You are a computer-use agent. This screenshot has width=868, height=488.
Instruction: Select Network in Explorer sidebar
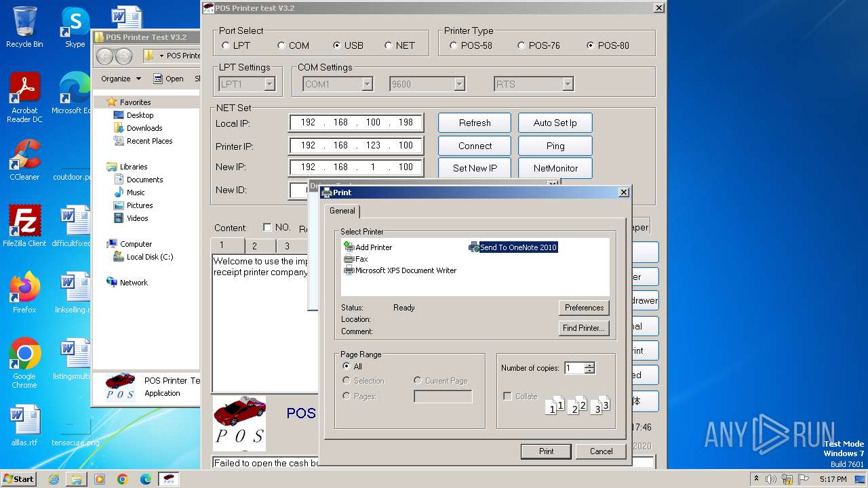tap(127, 283)
